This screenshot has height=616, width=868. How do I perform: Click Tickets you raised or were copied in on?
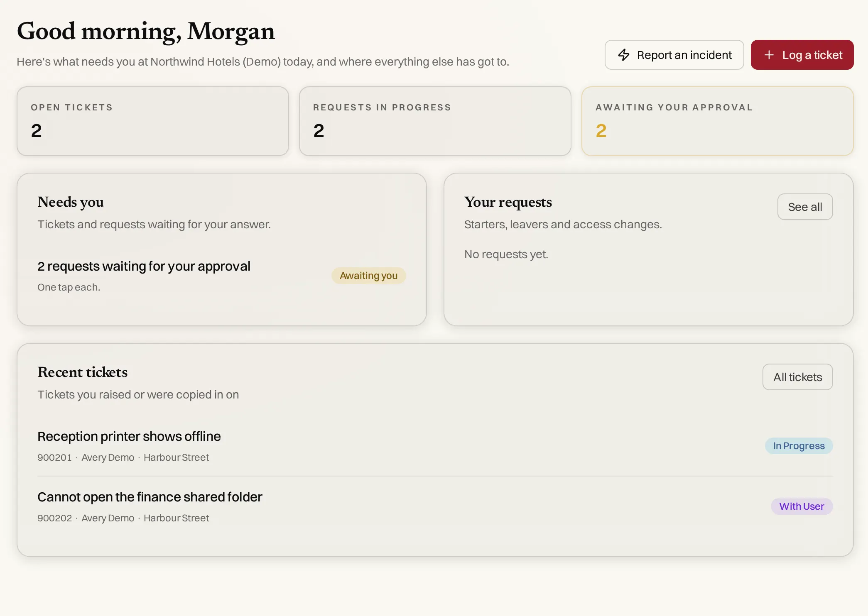coord(138,394)
